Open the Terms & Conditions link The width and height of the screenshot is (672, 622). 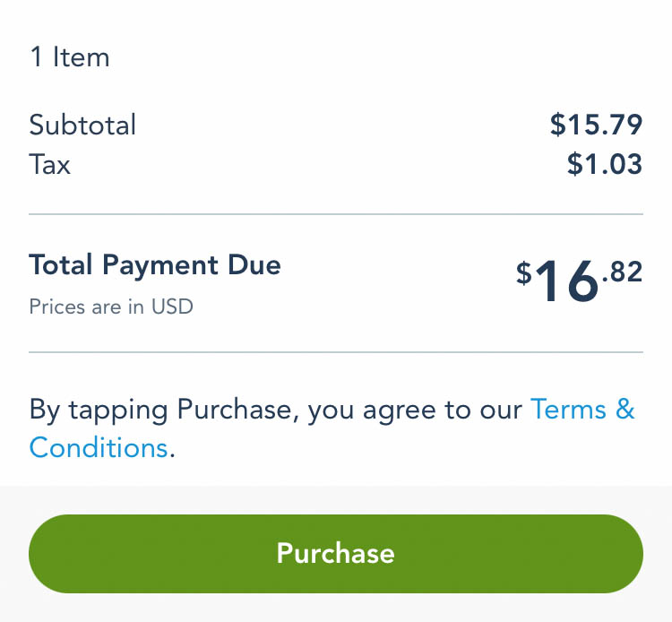pyautogui.click(x=582, y=410)
